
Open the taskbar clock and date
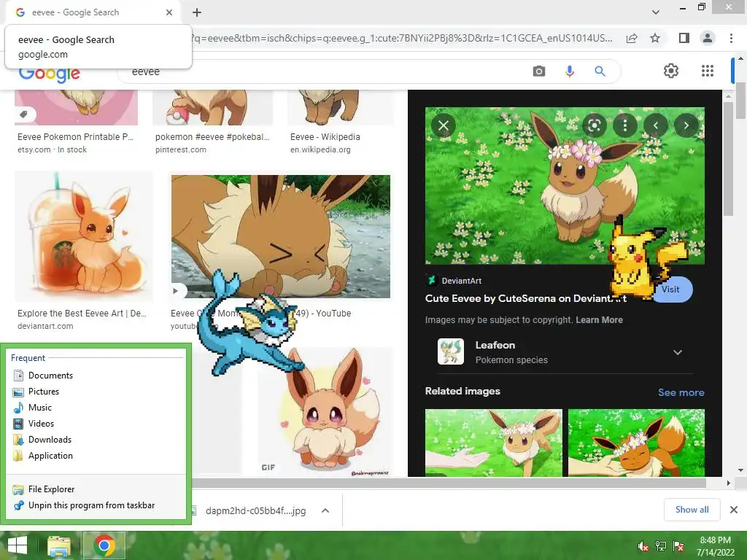(715, 546)
